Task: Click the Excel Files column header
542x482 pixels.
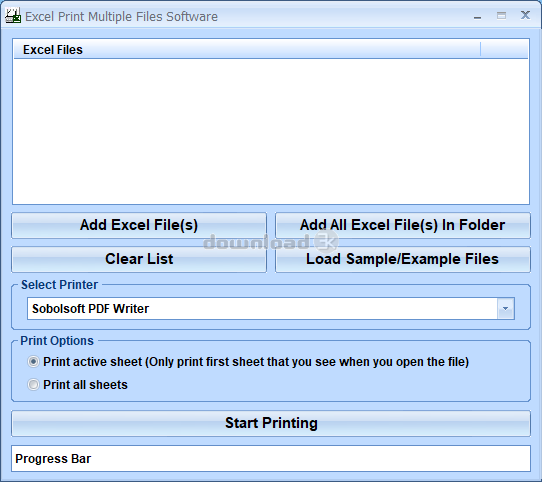Action: point(247,50)
